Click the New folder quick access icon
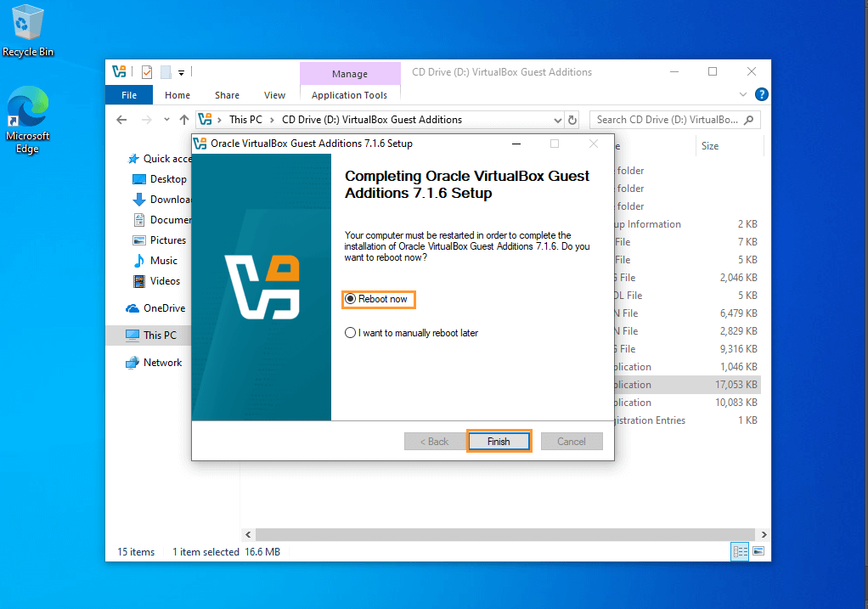This screenshot has width=868, height=609. coord(166,72)
